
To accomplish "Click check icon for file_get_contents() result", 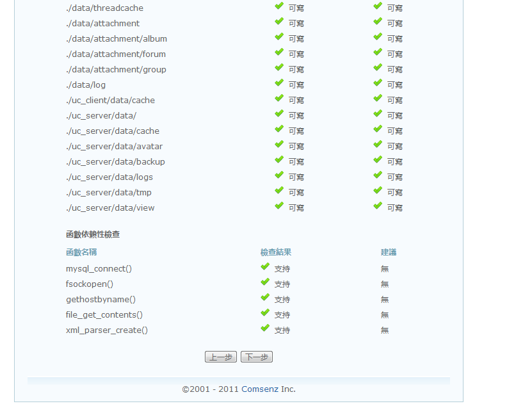I will click(x=265, y=313).
